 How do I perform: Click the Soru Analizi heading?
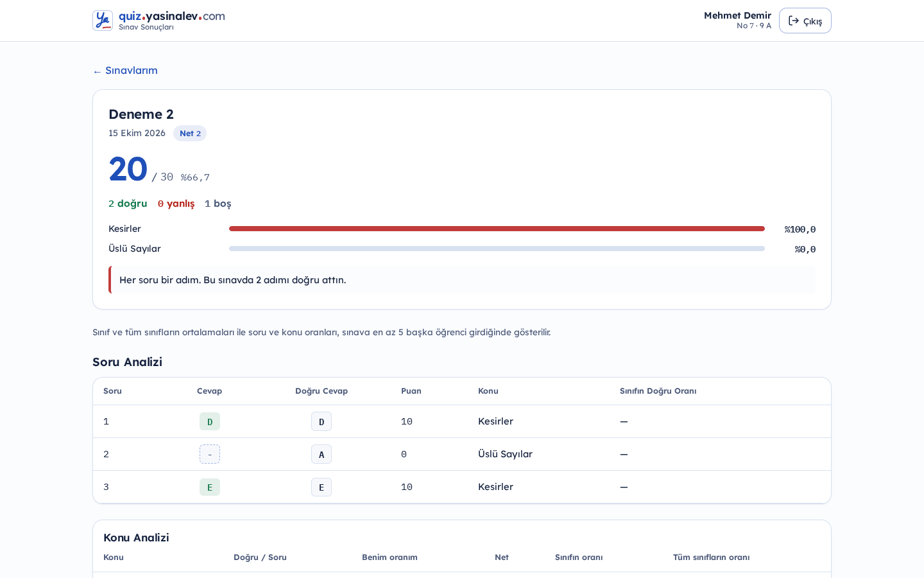click(127, 362)
